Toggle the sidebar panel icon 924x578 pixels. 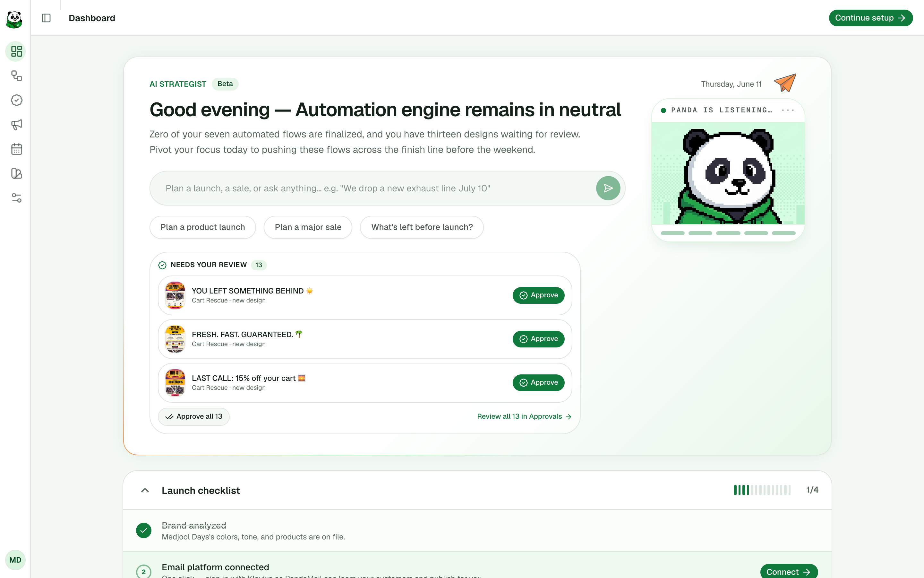[x=46, y=18]
